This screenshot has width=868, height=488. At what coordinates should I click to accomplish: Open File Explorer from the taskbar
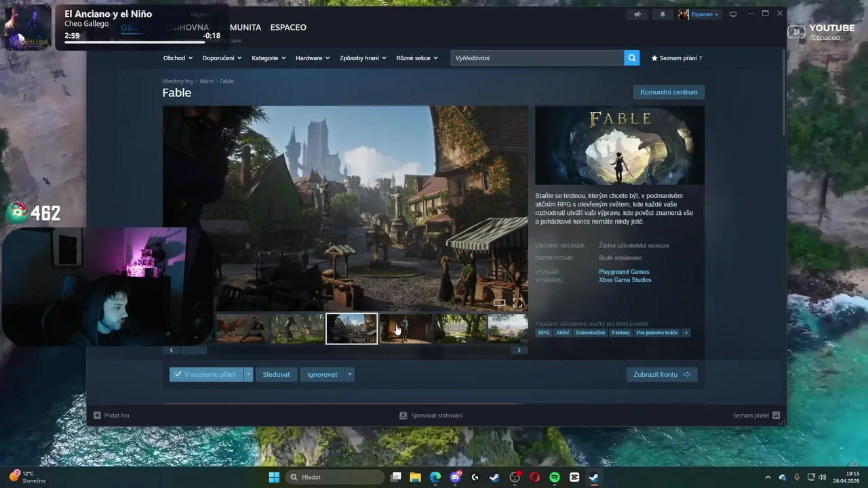click(x=415, y=477)
